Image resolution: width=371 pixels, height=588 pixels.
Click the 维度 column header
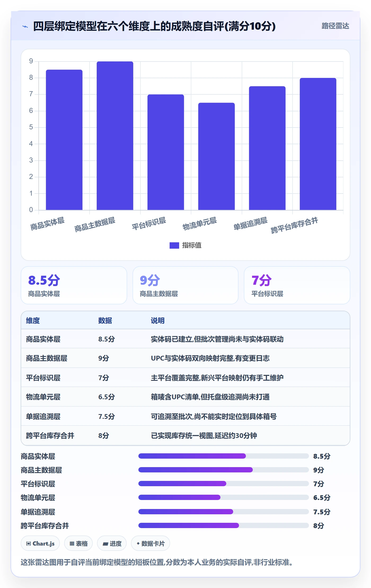(33, 321)
